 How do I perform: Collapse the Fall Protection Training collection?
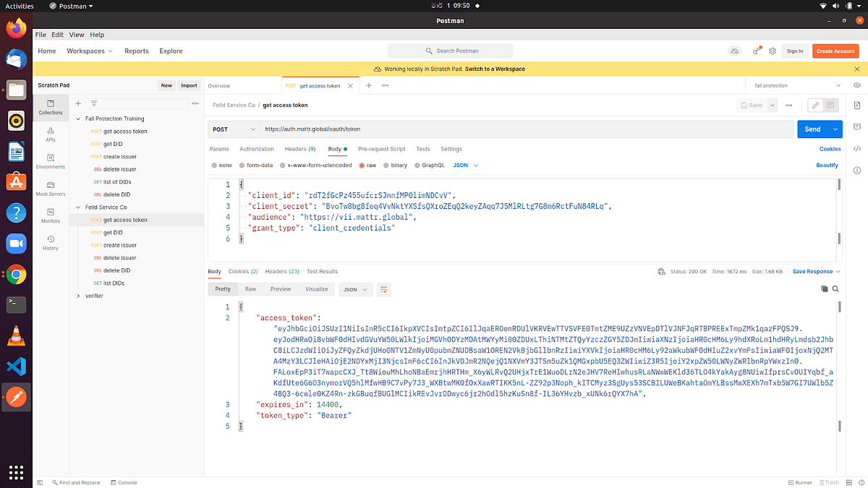tap(79, 119)
